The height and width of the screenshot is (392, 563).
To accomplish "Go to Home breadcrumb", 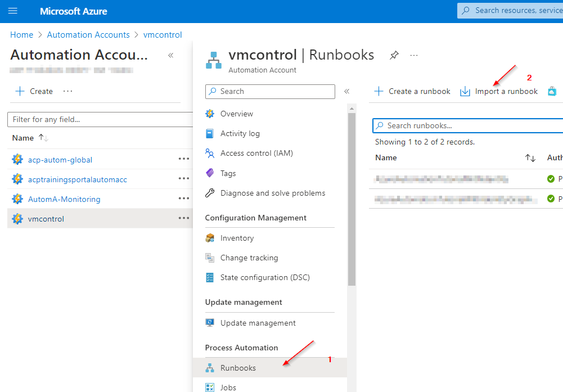I will 21,35.
